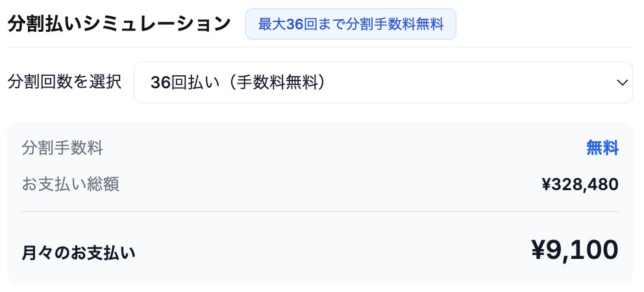The height and width of the screenshot is (292, 644).
Task: Select the ¥328,480 total amount
Action: coord(580,184)
